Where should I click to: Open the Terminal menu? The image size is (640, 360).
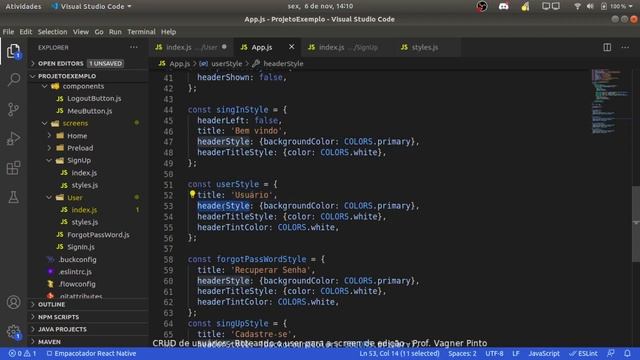tap(141, 32)
